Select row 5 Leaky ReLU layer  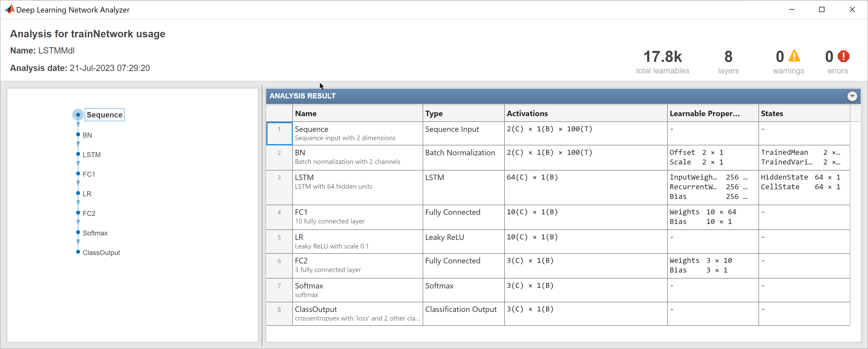(357, 241)
